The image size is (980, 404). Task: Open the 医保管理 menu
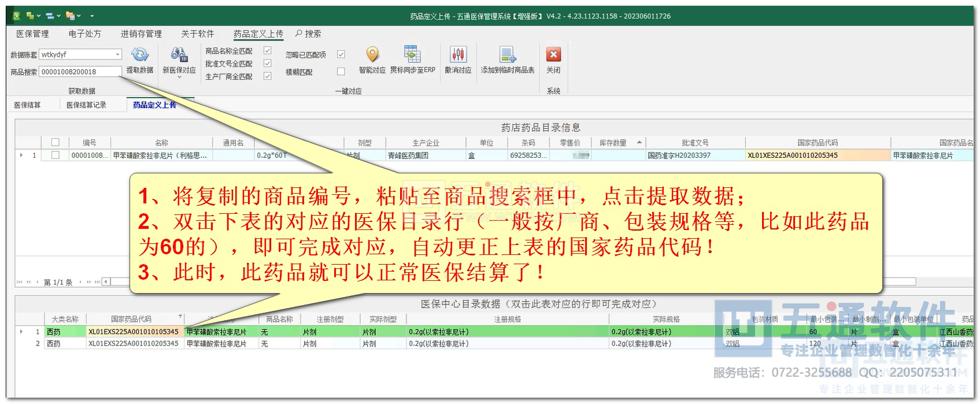coord(32,34)
